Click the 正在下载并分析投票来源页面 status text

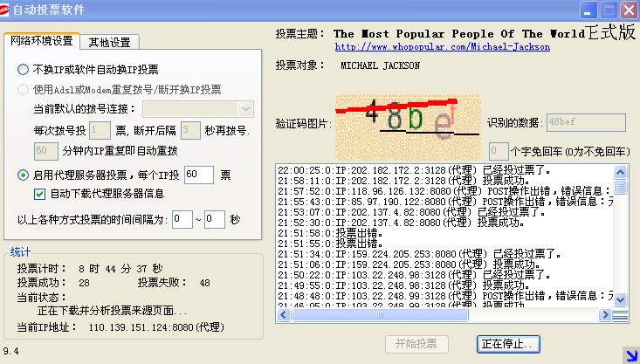[x=112, y=311]
